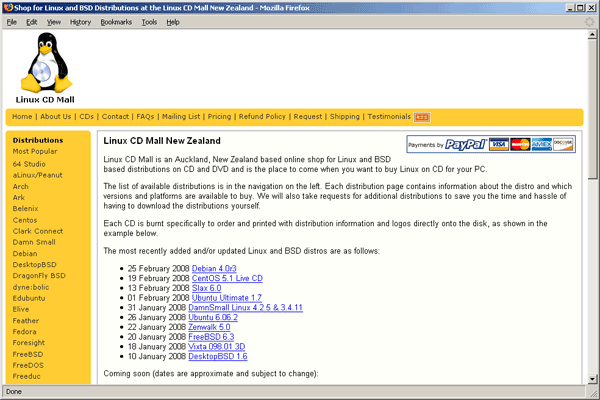600x400 pixels.
Task: Open the FreeBSD 6.3 link
Action: [x=211, y=337]
